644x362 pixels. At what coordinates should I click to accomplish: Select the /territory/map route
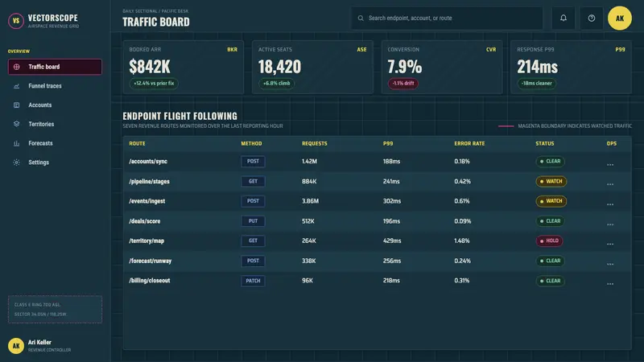pyautogui.click(x=147, y=241)
